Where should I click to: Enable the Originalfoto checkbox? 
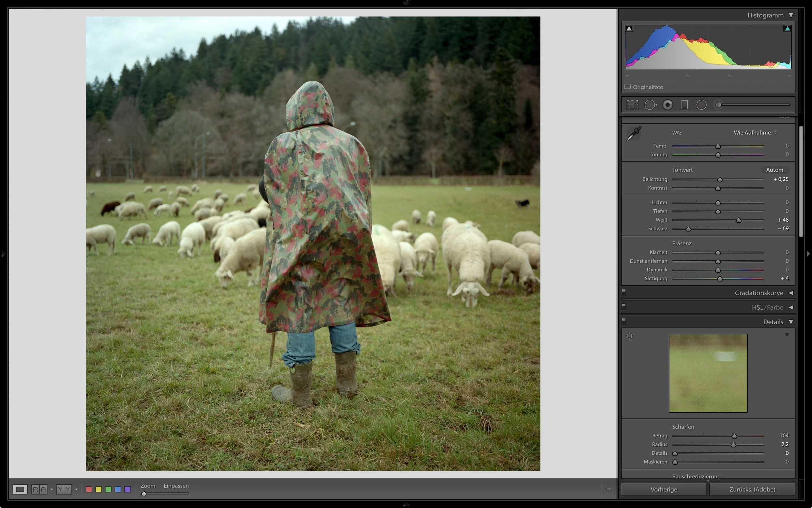pyautogui.click(x=628, y=87)
